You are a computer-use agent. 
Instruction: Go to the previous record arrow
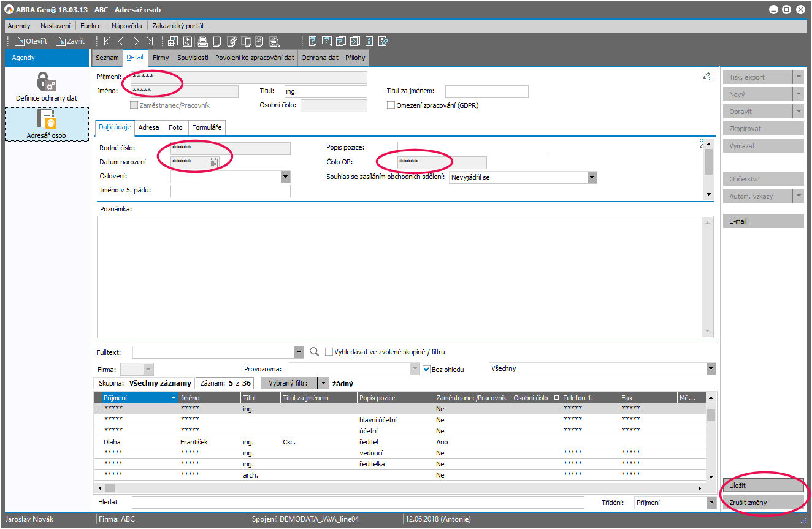121,42
